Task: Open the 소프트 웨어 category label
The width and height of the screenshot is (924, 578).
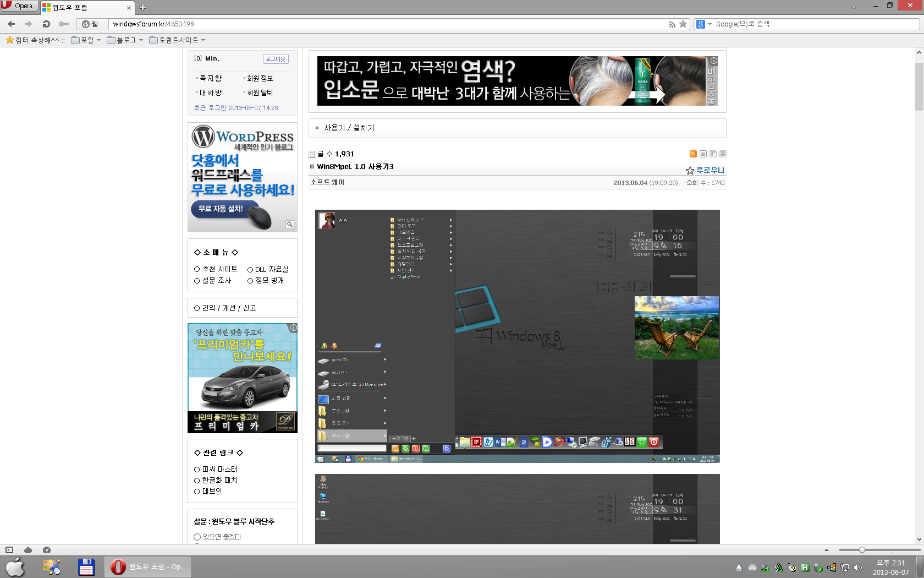Action: click(327, 182)
